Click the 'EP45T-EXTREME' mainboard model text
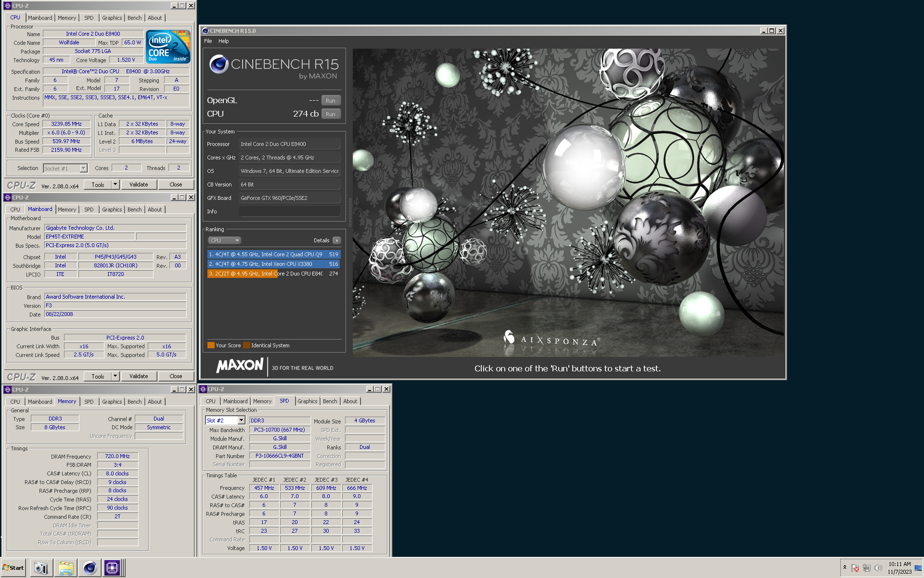 point(65,236)
